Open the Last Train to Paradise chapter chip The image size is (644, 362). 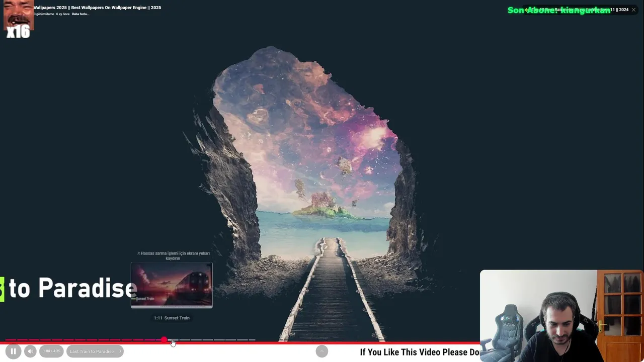coord(95,351)
